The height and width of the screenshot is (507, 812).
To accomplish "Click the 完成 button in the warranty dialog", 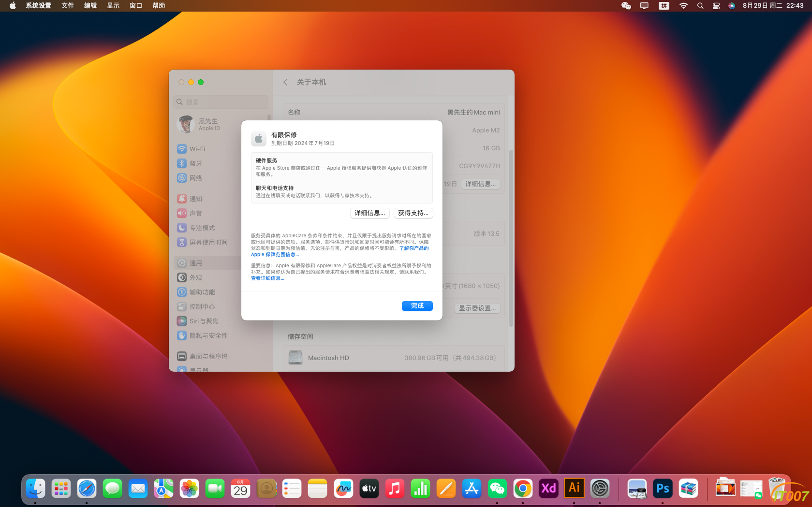I will 417,306.
